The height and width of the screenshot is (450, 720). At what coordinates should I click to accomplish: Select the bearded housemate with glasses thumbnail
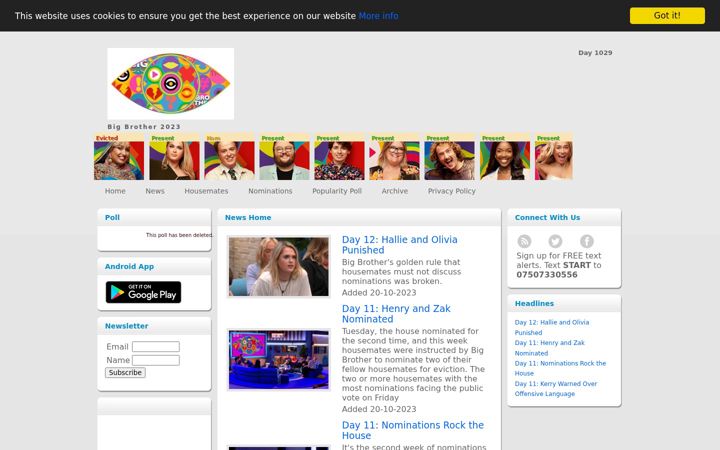[x=284, y=157]
